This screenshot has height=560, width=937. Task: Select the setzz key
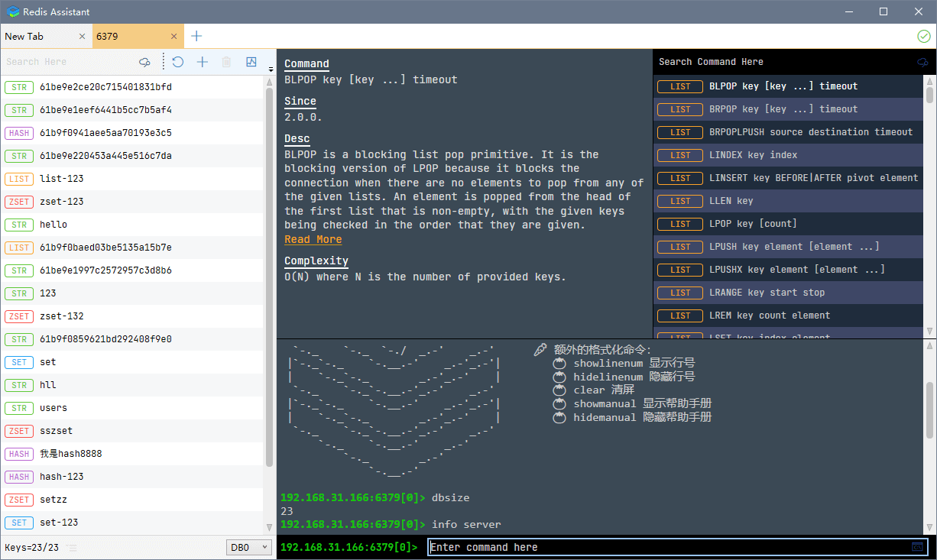(131, 500)
